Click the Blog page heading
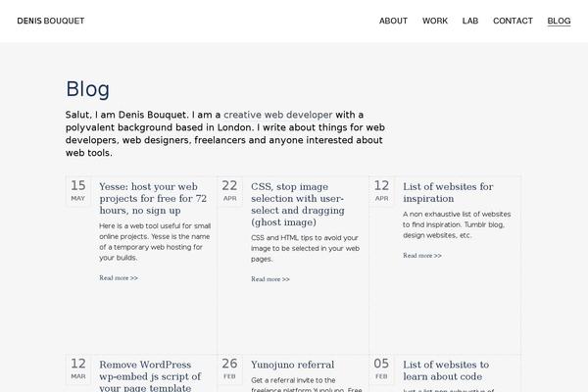Image resolution: width=588 pixels, height=392 pixels. click(87, 90)
